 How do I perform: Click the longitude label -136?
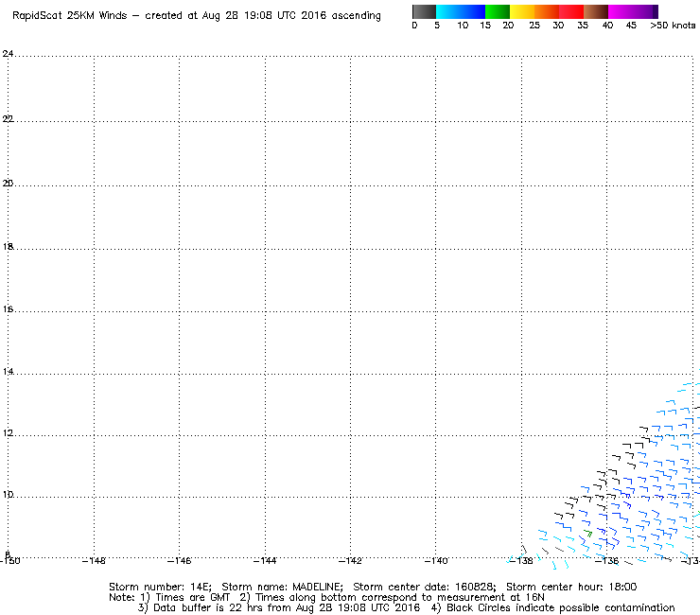pos(606,561)
